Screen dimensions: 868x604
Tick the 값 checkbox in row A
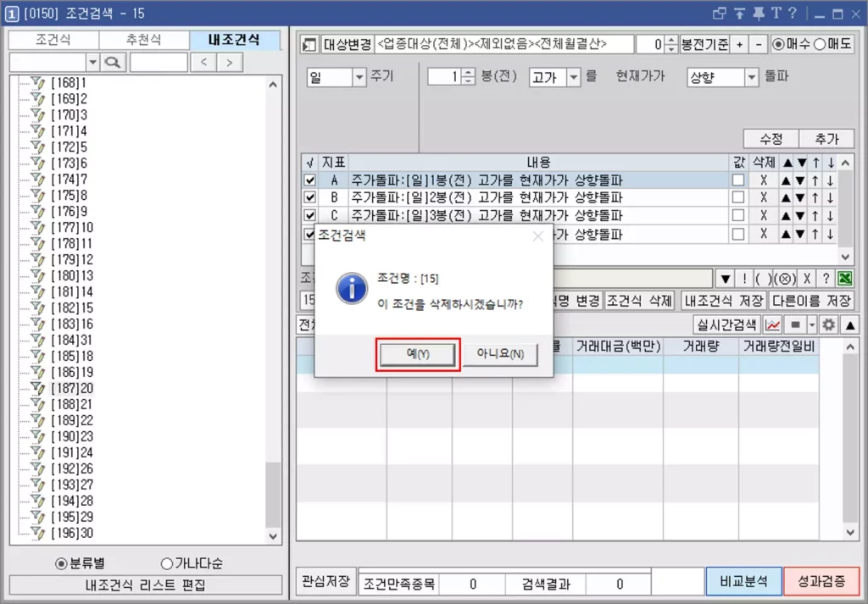tap(738, 180)
